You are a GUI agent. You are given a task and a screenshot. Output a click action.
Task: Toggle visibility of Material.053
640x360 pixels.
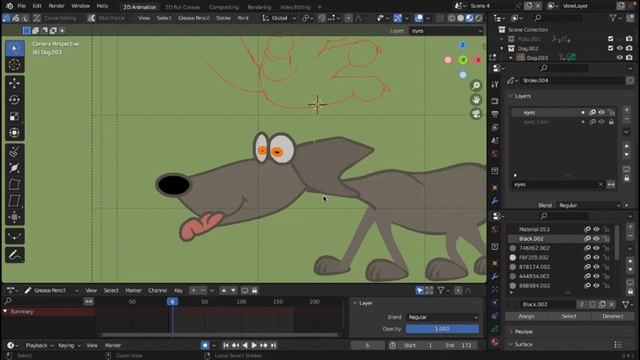(x=596, y=229)
